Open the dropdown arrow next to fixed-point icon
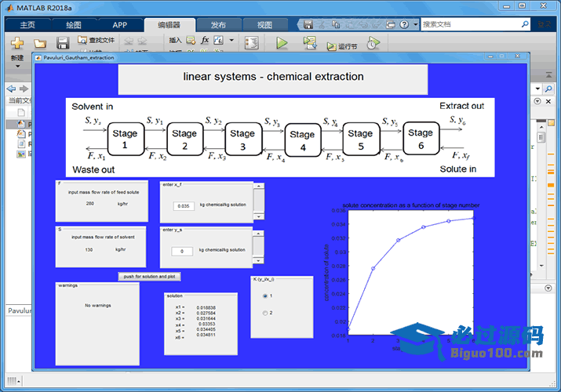Screen dimensions: 561x392 coord(231,40)
